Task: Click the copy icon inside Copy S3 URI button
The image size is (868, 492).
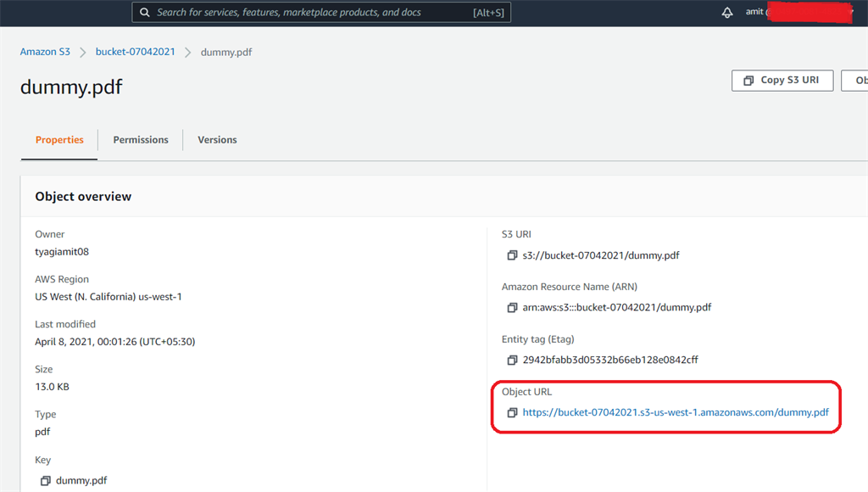Action: pos(748,80)
